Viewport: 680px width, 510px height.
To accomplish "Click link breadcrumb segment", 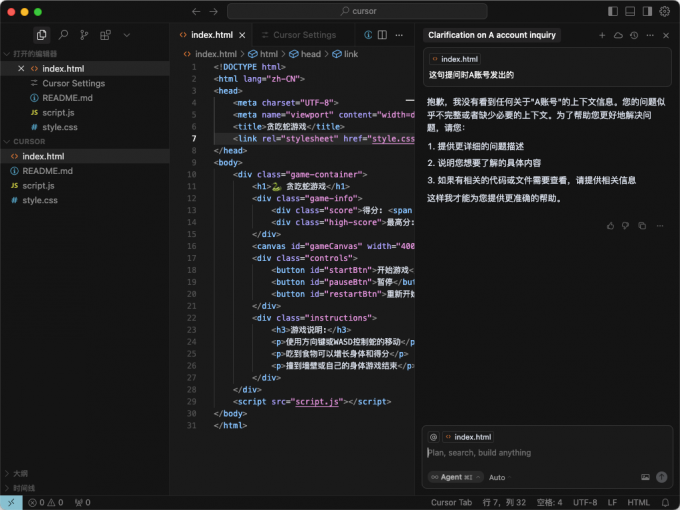I will [x=345, y=54].
